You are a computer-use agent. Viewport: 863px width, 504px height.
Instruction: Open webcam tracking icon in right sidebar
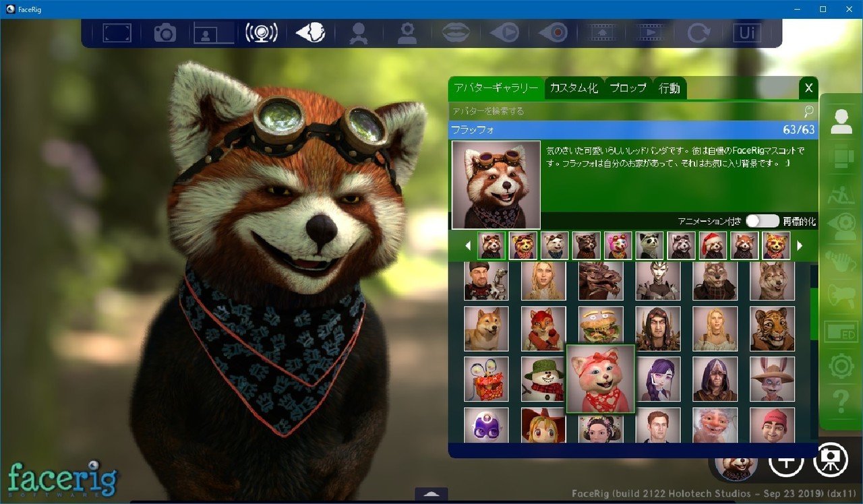pyautogui.click(x=841, y=226)
